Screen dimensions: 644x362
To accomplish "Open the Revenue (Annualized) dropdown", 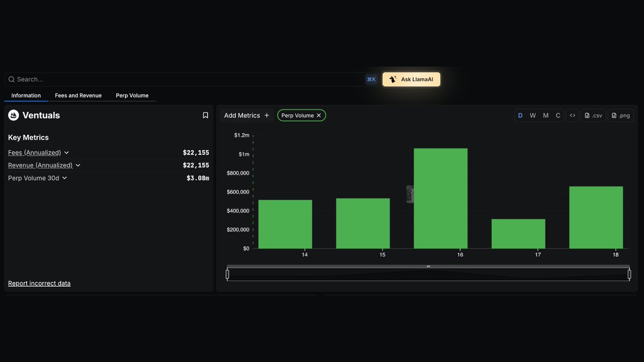I will point(78,165).
